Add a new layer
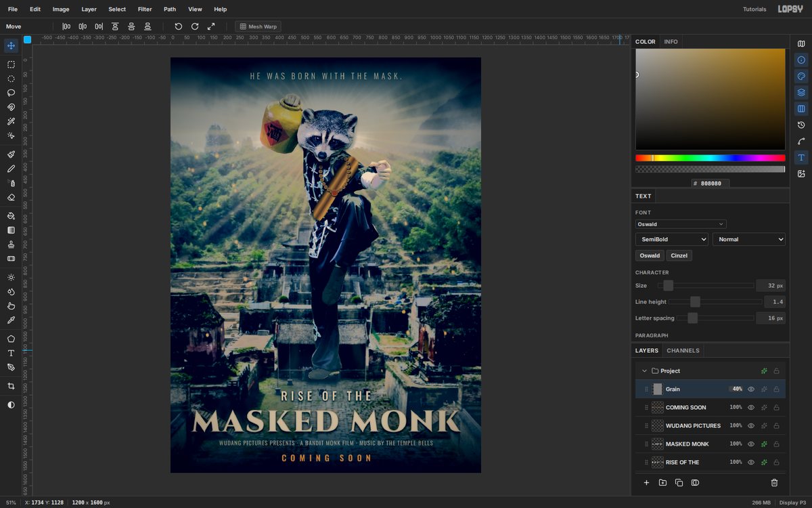The height and width of the screenshot is (508, 812). tap(646, 483)
